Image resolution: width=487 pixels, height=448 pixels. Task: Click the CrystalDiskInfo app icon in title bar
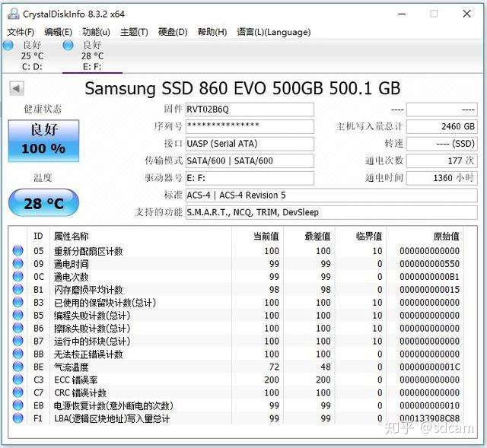pyautogui.click(x=14, y=14)
